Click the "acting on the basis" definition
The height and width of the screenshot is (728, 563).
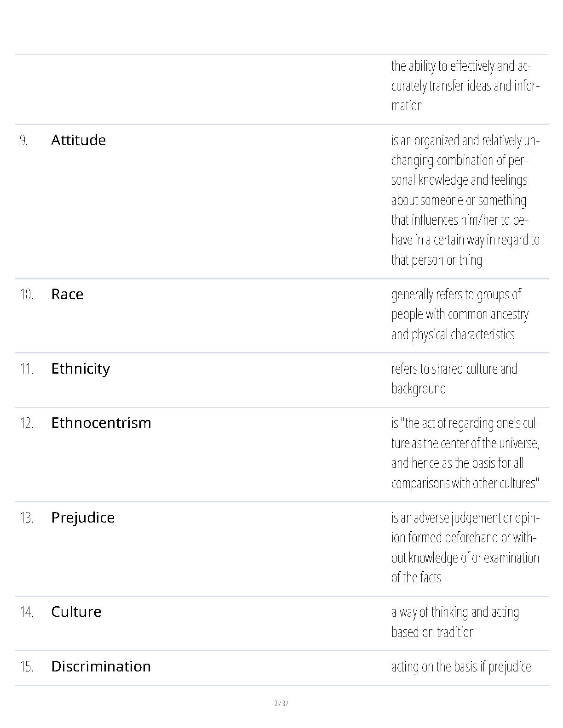(461, 667)
